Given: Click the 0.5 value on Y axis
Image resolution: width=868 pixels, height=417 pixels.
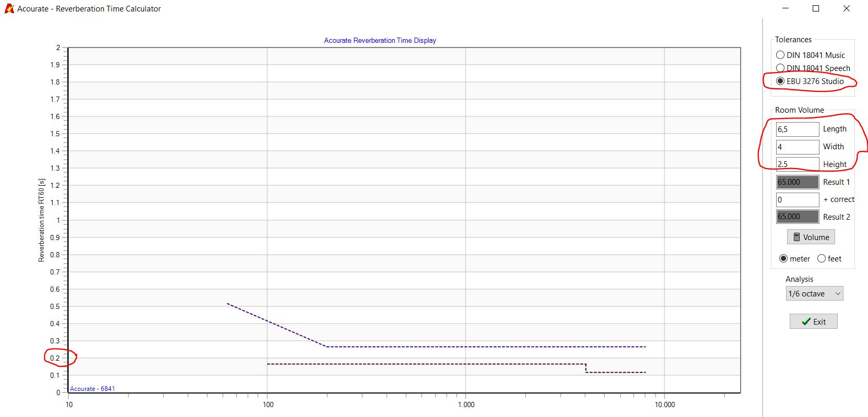Looking at the screenshot, I should pyautogui.click(x=55, y=306).
